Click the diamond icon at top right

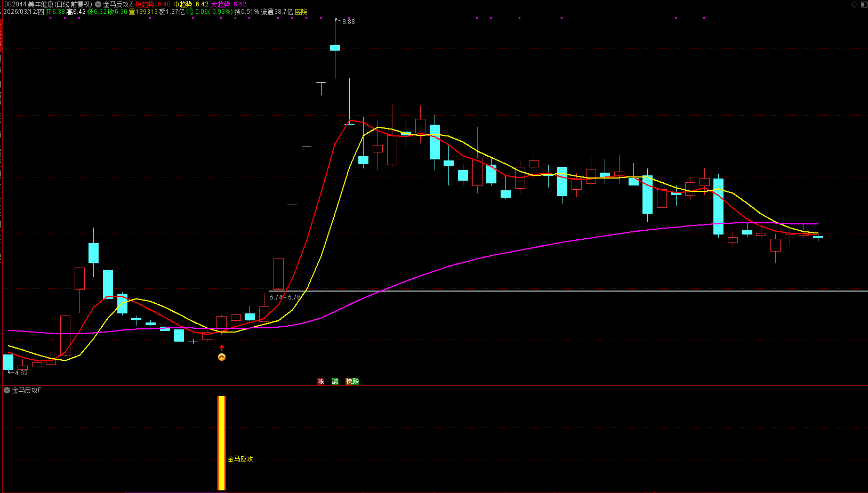[854, 4]
